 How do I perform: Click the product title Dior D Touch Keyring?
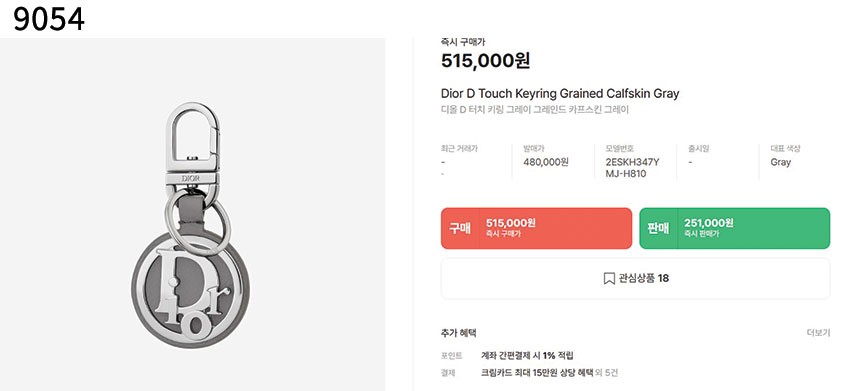point(560,93)
